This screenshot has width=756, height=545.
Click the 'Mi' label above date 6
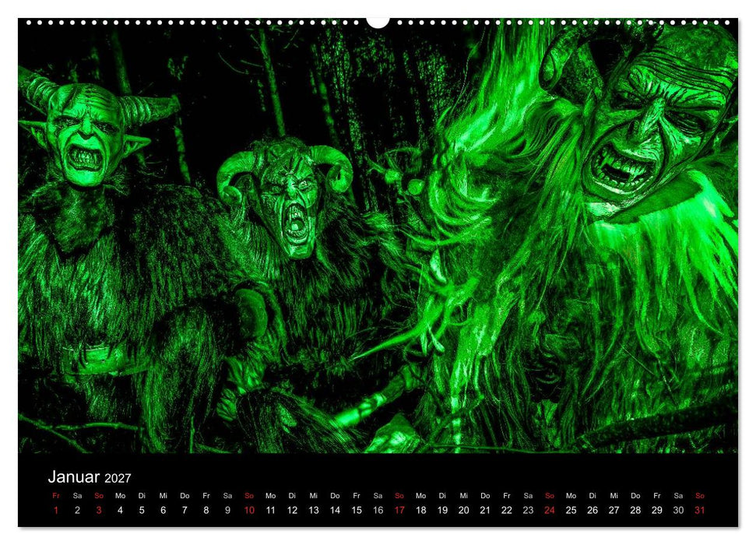click(163, 496)
